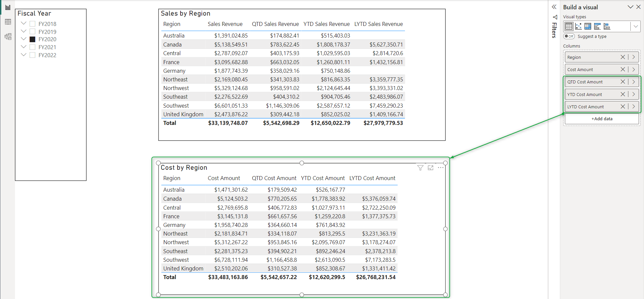Open the Table view icon
The image size is (644, 299).
point(8,22)
